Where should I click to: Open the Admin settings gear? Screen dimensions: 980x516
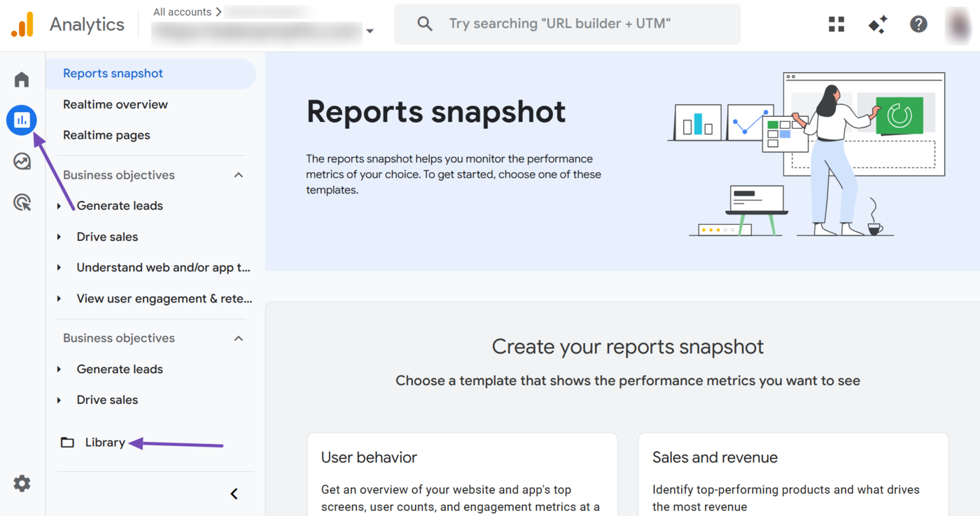[22, 483]
